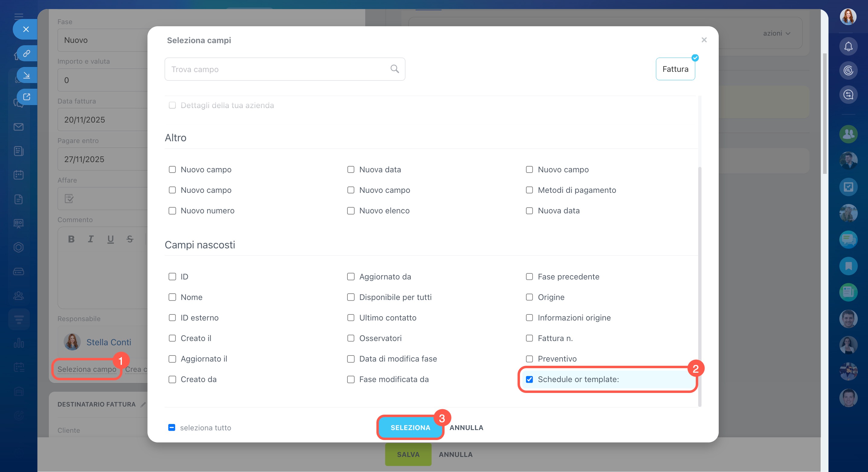Click the Seleziona campo link
Screen dimensions: 868x472
(x=87, y=369)
